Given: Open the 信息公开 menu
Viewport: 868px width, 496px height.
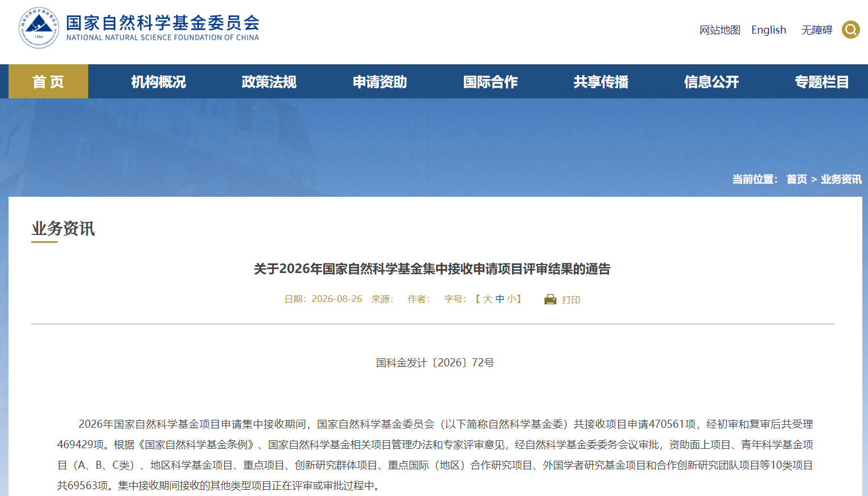Looking at the screenshot, I should (711, 81).
